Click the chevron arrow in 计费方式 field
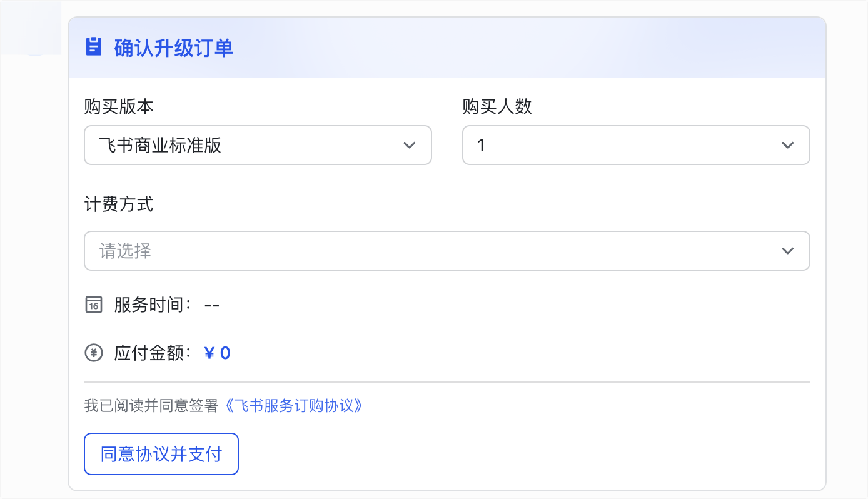 tap(788, 251)
